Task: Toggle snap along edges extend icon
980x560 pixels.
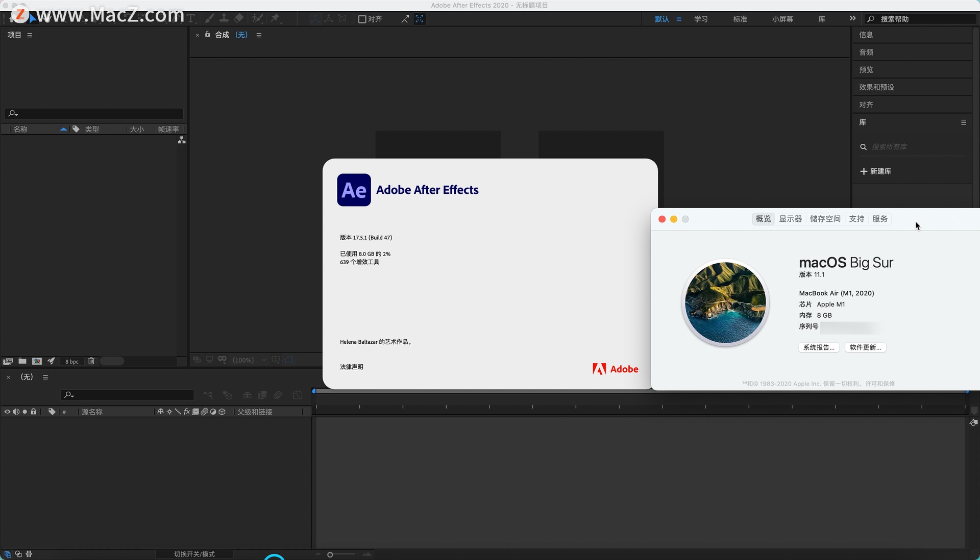Action: click(x=405, y=19)
